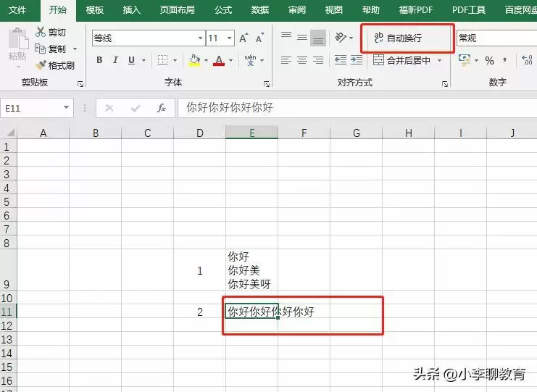
Task: Select top vertical align icon
Action: [x=286, y=37]
